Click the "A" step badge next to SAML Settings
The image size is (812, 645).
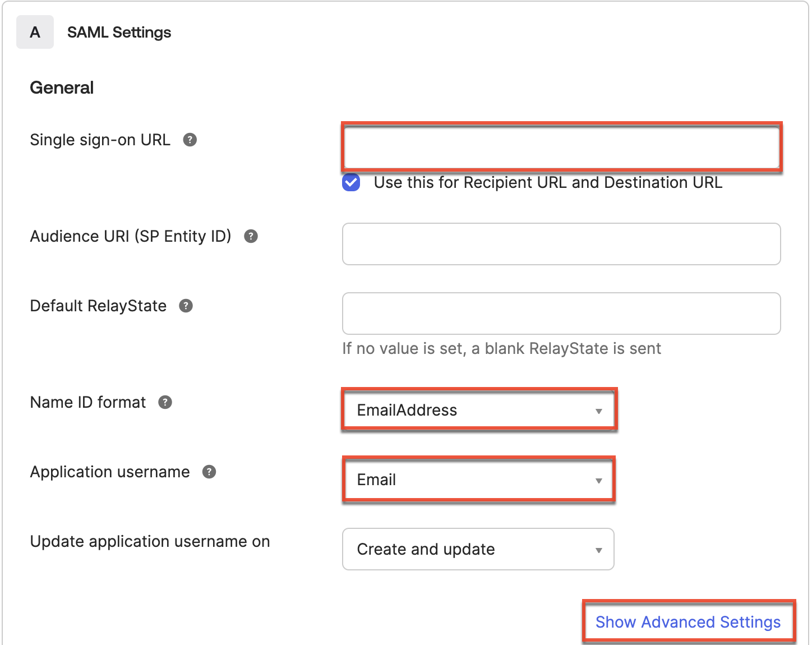coord(35,32)
